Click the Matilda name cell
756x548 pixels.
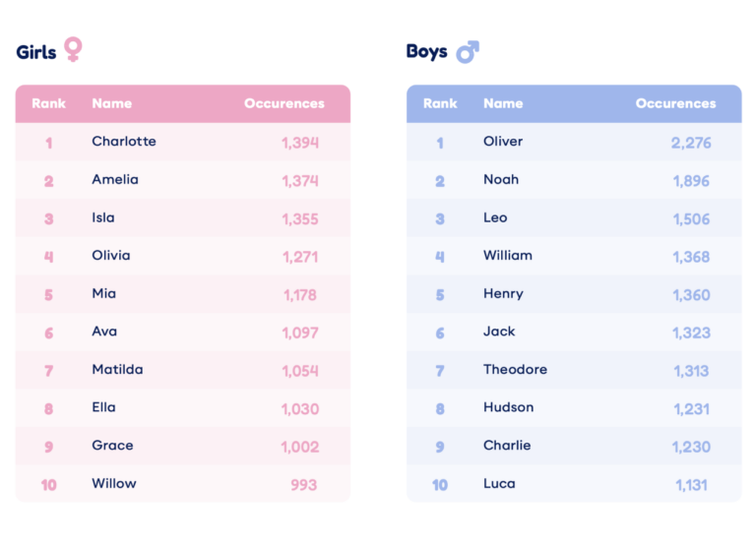[x=117, y=370]
